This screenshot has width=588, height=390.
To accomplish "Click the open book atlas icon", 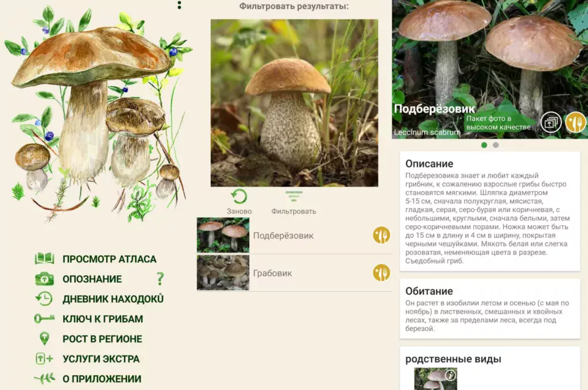I will point(44,259).
